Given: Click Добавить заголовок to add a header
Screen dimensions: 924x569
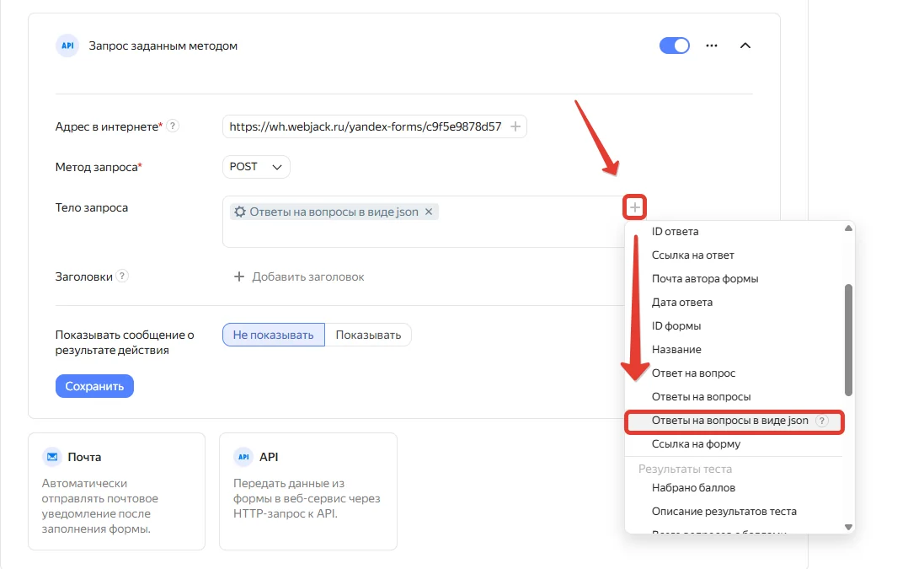Looking at the screenshot, I should click(x=299, y=276).
